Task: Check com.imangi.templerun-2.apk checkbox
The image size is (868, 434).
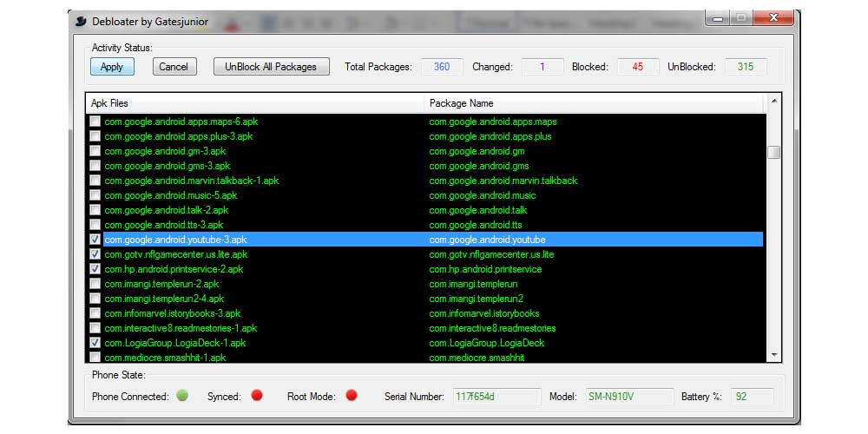Action: point(95,284)
